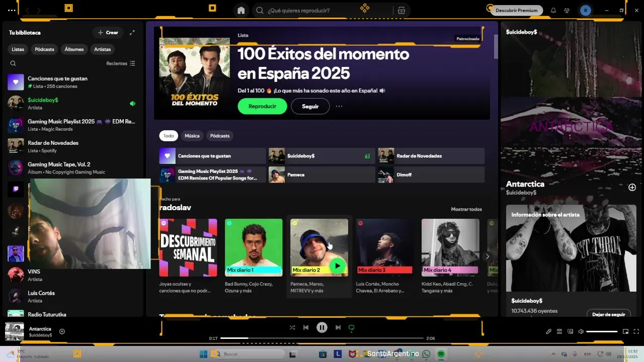Connect to a device
Image resolution: width=644 pixels, height=362 pixels.
coord(571,331)
